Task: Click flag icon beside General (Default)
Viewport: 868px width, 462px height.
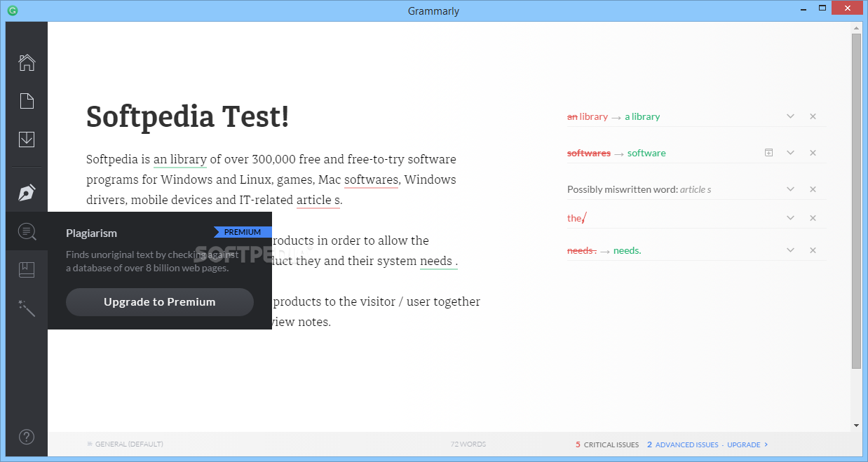Action: 90,444
